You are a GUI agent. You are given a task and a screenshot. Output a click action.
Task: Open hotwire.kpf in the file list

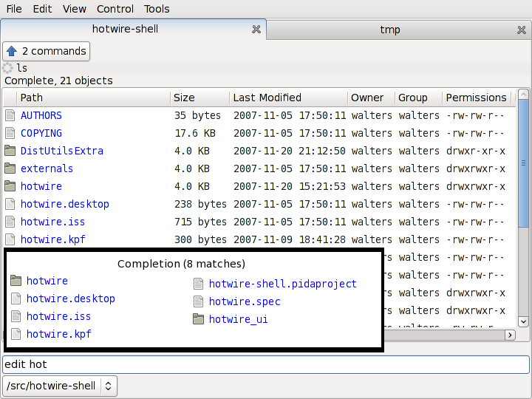point(52,239)
